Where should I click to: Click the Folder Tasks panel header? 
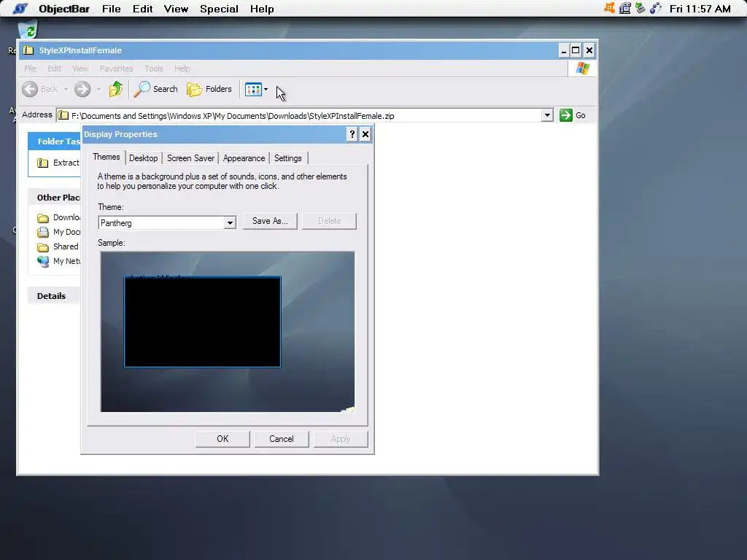pyautogui.click(x=54, y=141)
